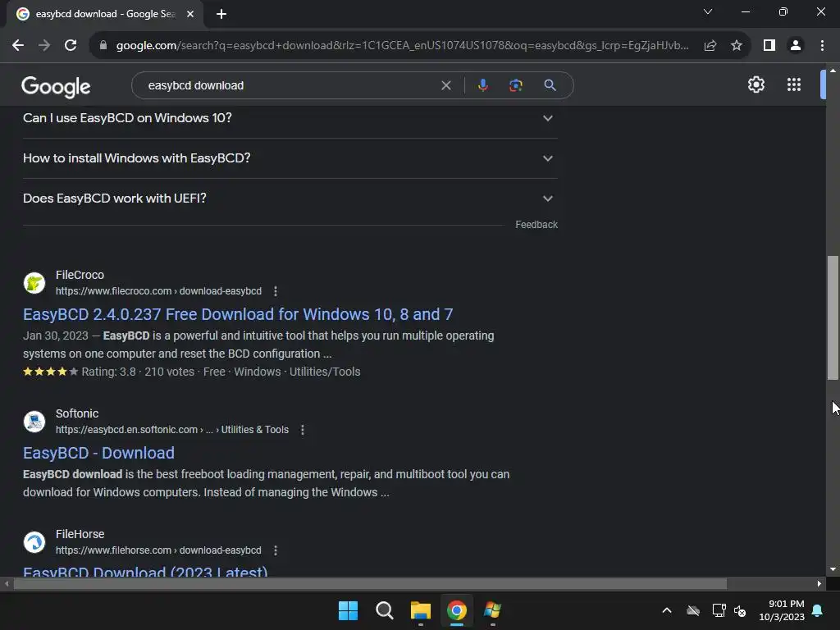Start voice search with microphone

[482, 85]
